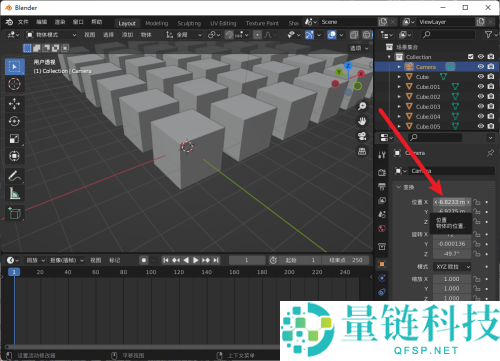Activate the Rotate tool
500x361 pixels.
coord(14,121)
